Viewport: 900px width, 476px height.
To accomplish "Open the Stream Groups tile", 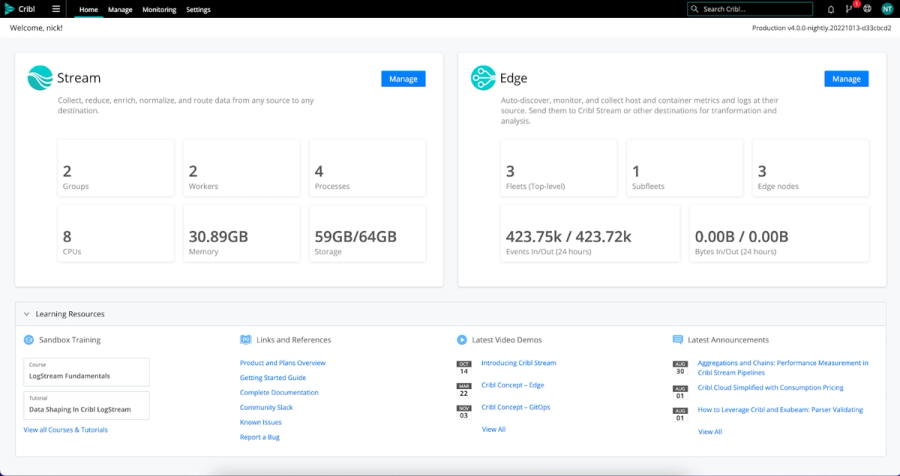I will click(116, 168).
